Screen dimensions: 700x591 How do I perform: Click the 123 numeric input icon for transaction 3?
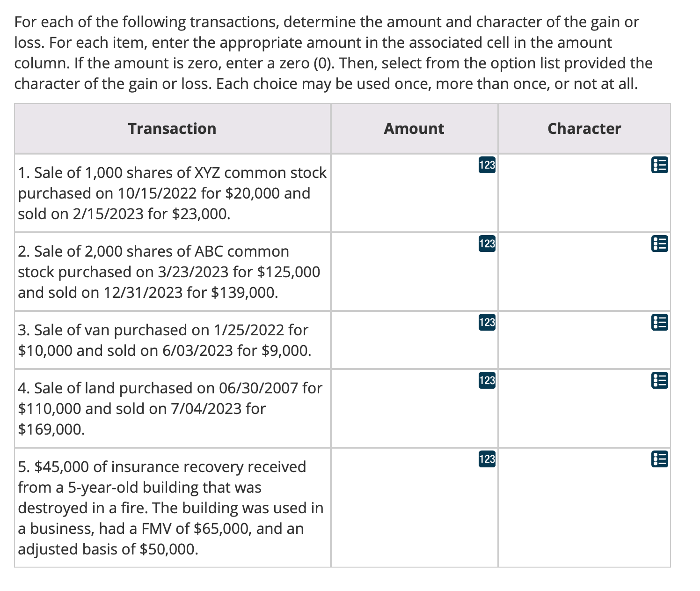point(487,322)
